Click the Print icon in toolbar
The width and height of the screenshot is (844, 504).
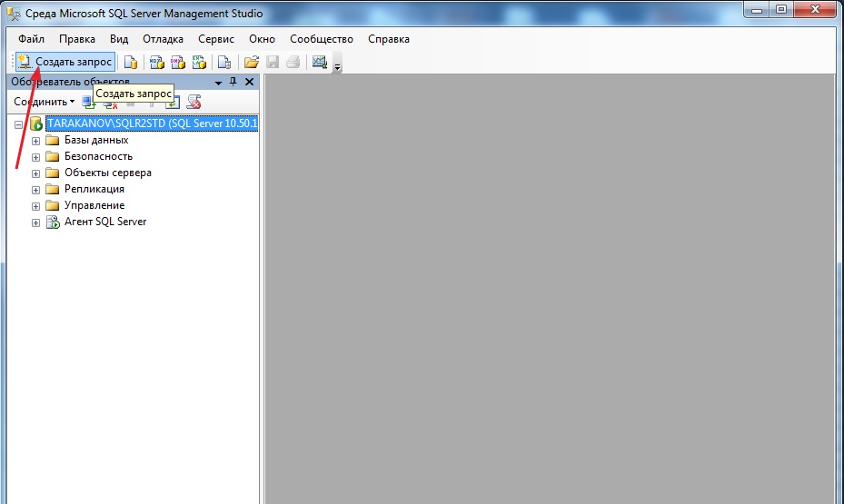coord(293,63)
